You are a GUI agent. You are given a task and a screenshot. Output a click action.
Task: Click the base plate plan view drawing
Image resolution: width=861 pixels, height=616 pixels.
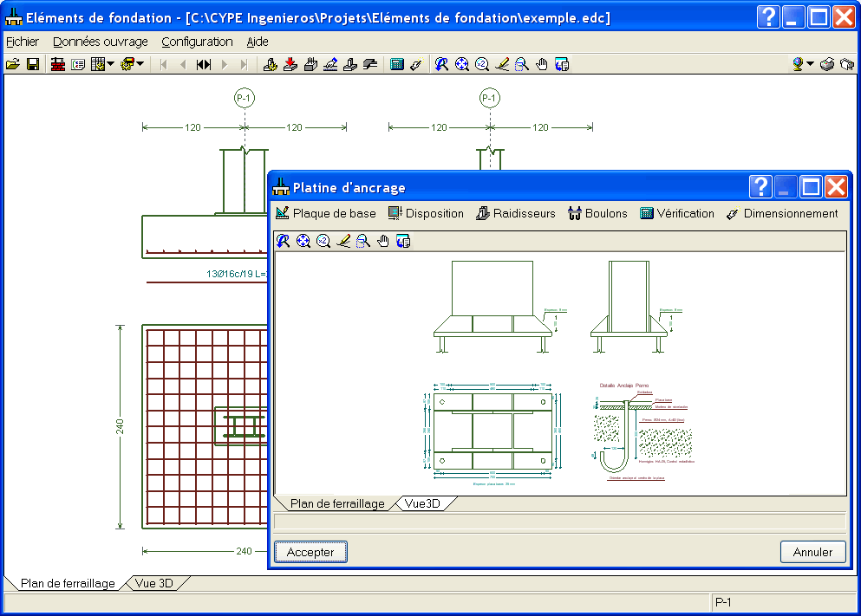pyautogui.click(x=492, y=433)
